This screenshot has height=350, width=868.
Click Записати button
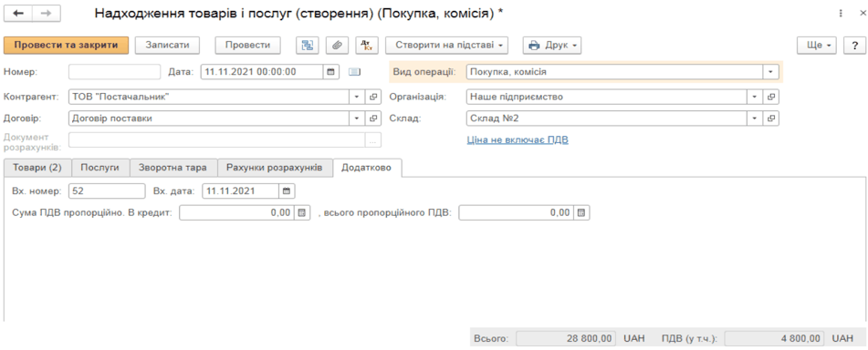click(x=167, y=46)
